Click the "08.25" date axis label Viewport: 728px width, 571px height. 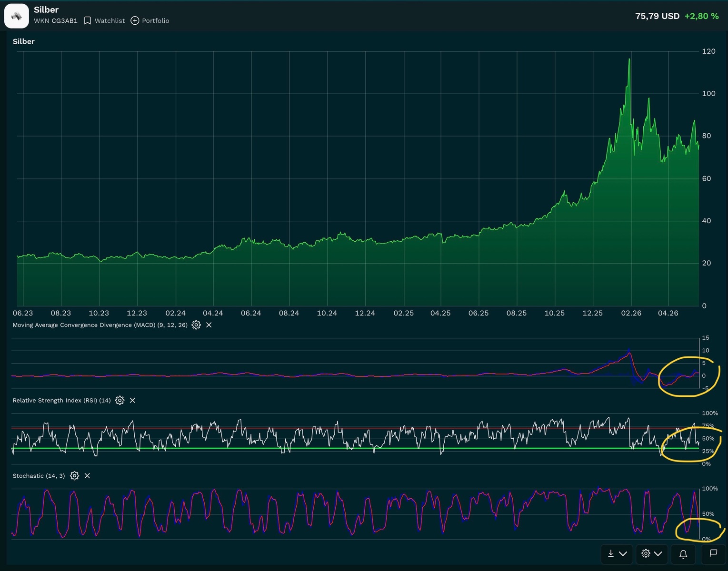[517, 313]
